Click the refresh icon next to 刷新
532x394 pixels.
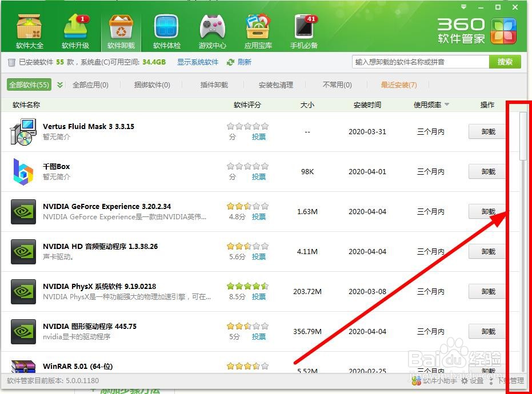click(231, 62)
